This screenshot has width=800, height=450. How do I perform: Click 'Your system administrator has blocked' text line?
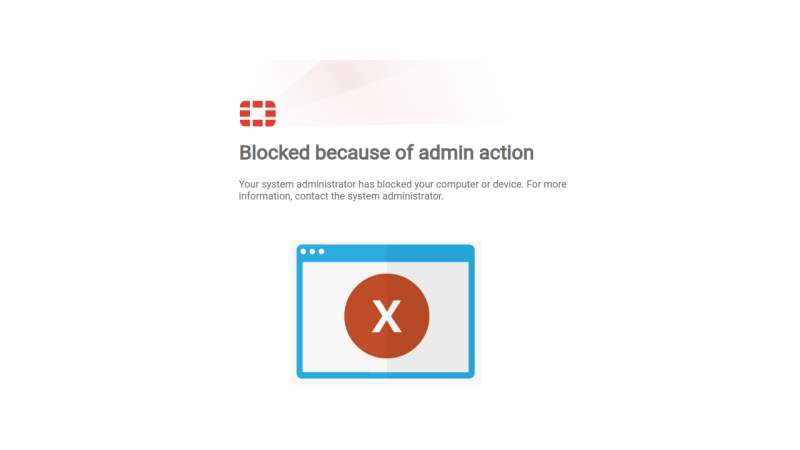(325, 184)
